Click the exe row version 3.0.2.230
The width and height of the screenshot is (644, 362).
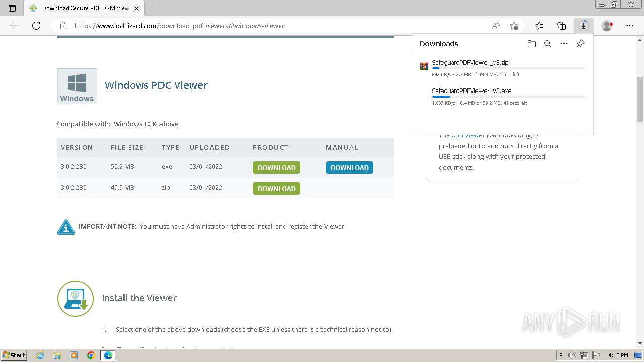(x=73, y=167)
